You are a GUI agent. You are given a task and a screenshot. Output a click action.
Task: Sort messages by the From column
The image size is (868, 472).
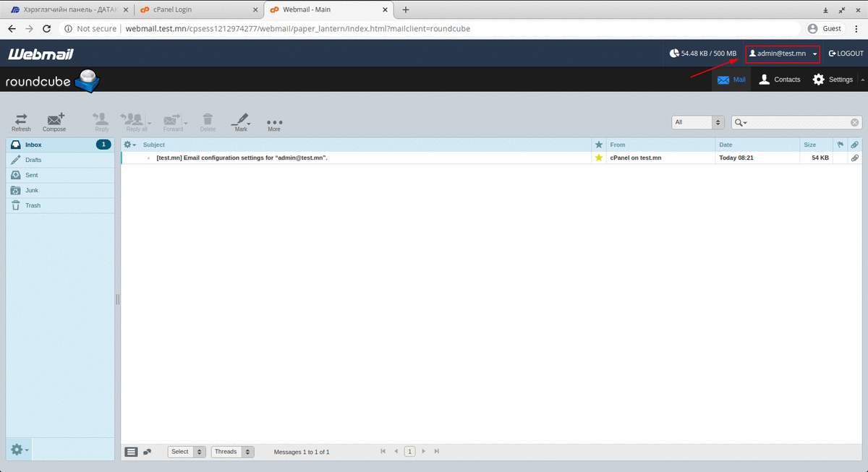pyautogui.click(x=617, y=145)
